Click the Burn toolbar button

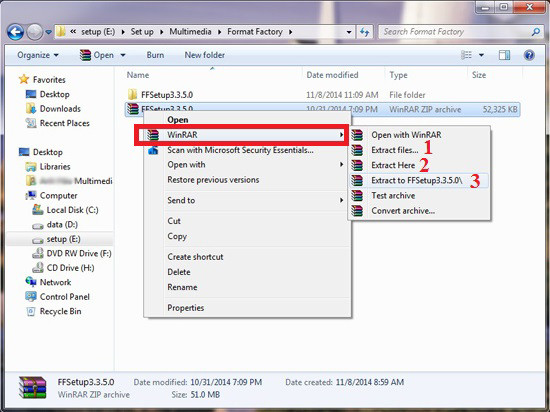[155, 55]
